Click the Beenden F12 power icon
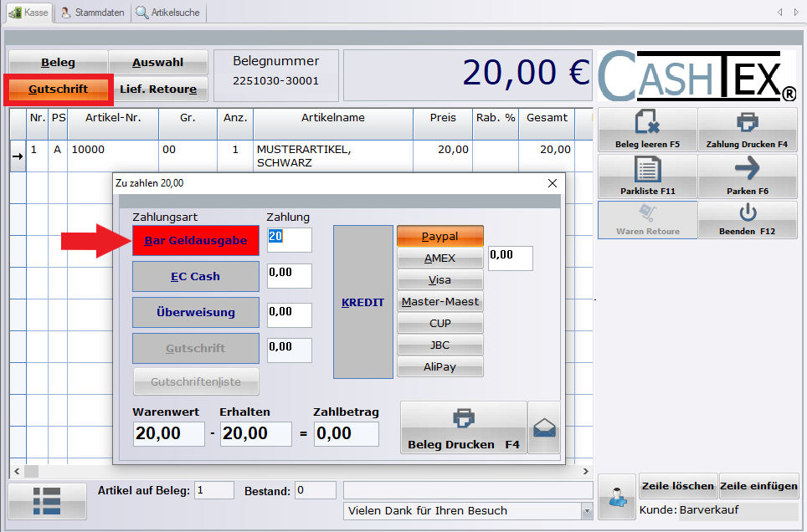The image size is (807, 532). (x=747, y=219)
